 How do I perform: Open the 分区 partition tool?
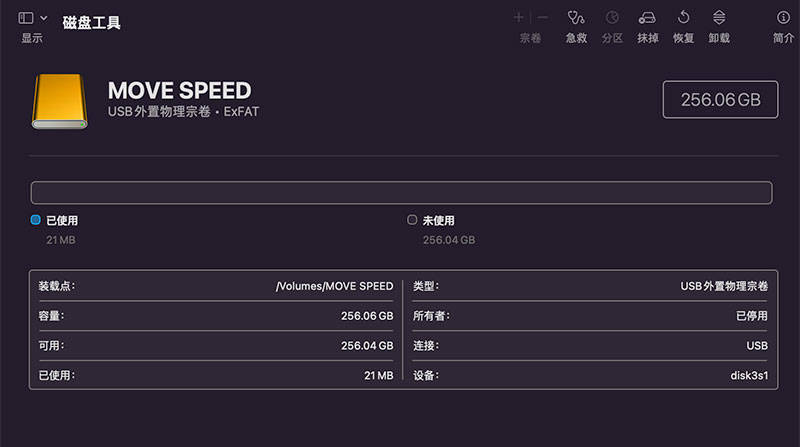tap(612, 18)
